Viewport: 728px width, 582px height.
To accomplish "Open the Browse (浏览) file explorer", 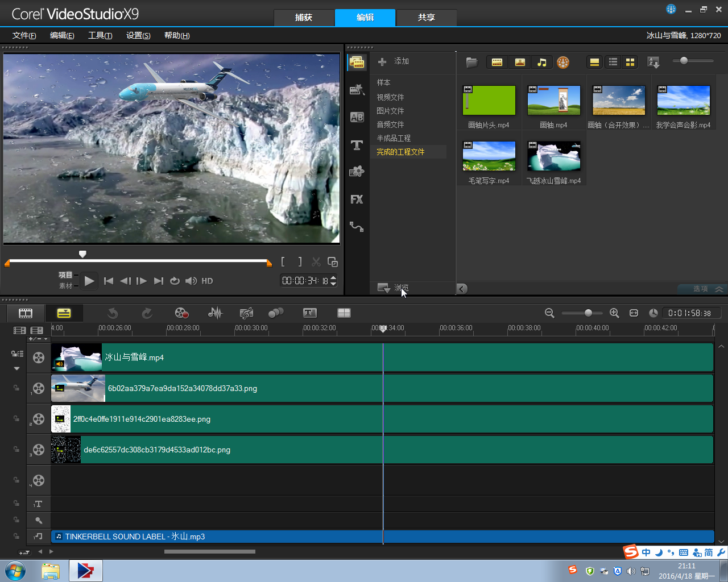I will point(394,288).
